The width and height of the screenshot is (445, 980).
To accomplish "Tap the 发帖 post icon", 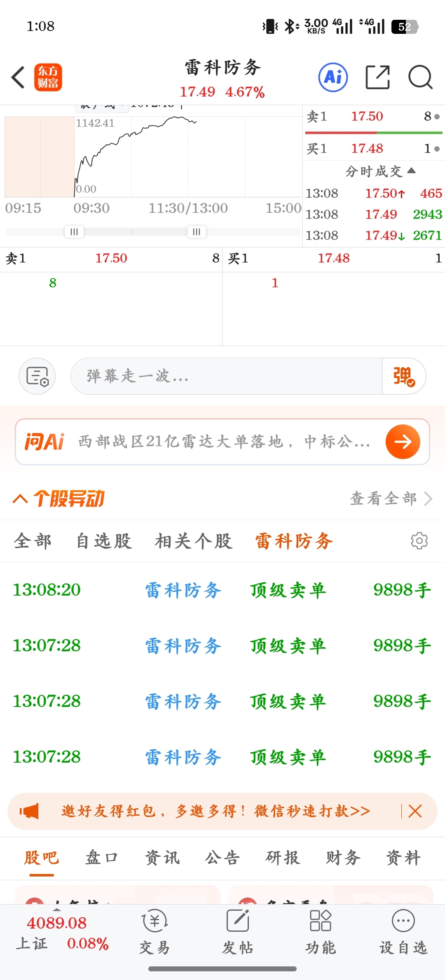I will click(x=238, y=933).
